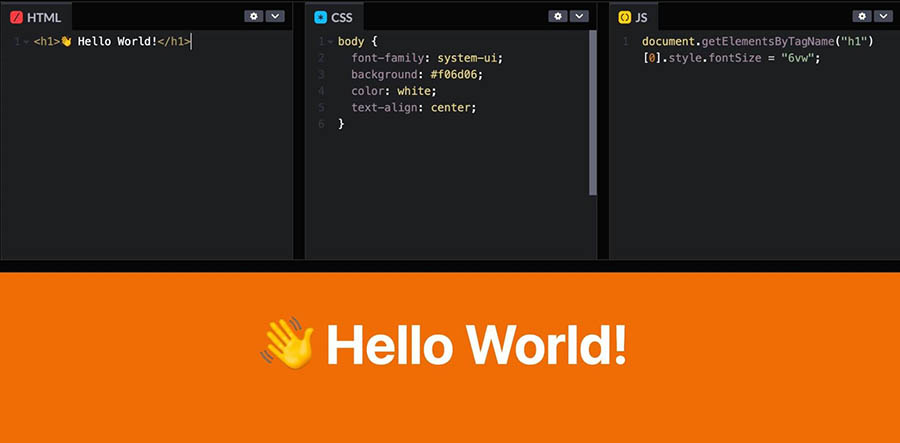
Task: Expand the JS panel chevron dropdown
Action: (x=884, y=16)
